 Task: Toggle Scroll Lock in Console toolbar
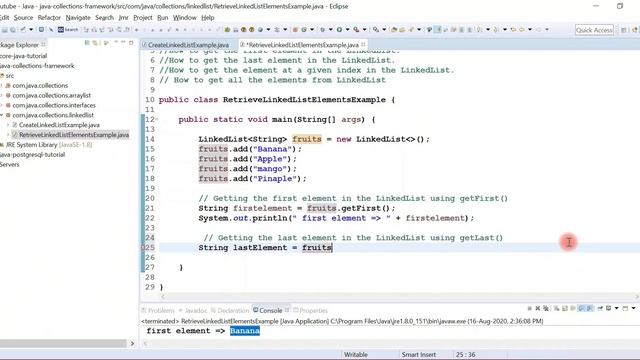pos(565,308)
